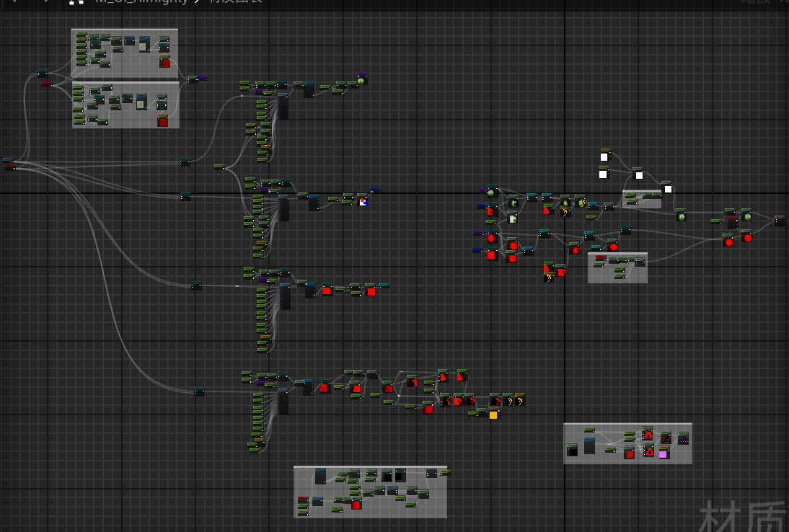Select the purple dotted pattern preview node
789x532 pixels.
(683, 438)
